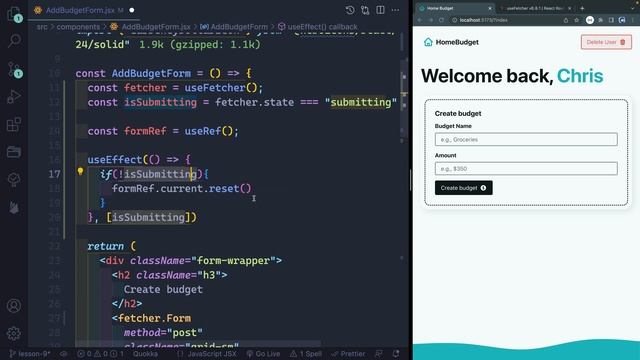The height and width of the screenshot is (360, 640).
Task: Focus the Budget Name input field
Action: click(x=526, y=139)
